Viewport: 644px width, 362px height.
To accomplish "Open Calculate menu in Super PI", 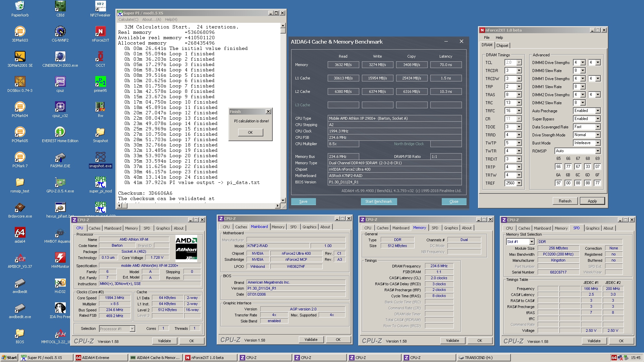I will pos(128,19).
